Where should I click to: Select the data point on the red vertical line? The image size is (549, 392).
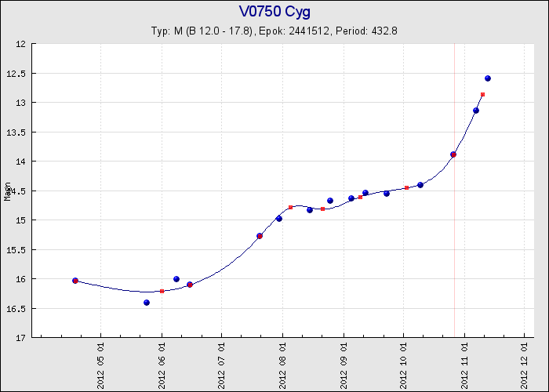453,154
